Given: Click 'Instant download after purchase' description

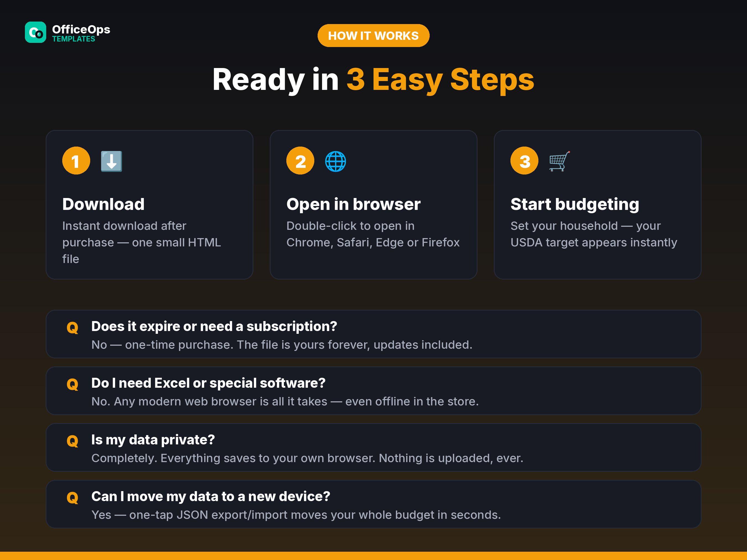Looking at the screenshot, I should pyautogui.click(x=141, y=242).
